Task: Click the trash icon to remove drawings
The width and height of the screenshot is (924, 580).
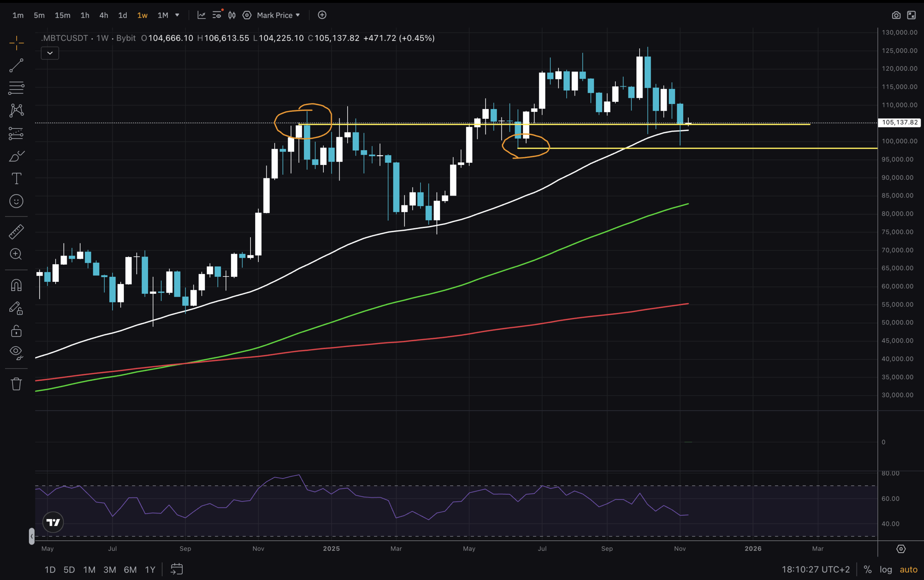Action: pyautogui.click(x=16, y=384)
